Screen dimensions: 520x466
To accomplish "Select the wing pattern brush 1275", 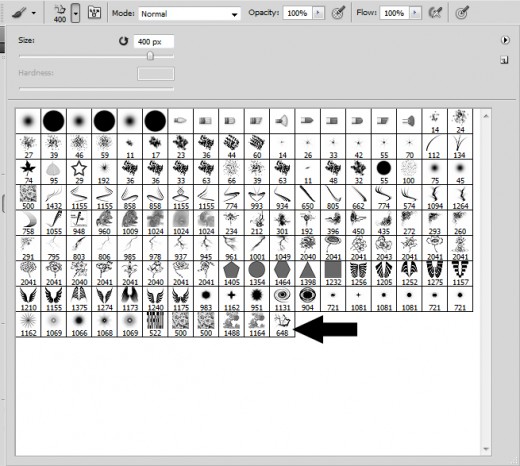I will pyautogui.click(x=435, y=274).
